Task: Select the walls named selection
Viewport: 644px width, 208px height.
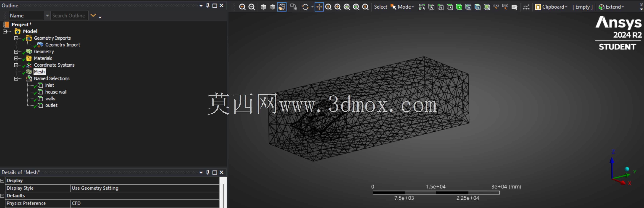Action: click(50, 99)
